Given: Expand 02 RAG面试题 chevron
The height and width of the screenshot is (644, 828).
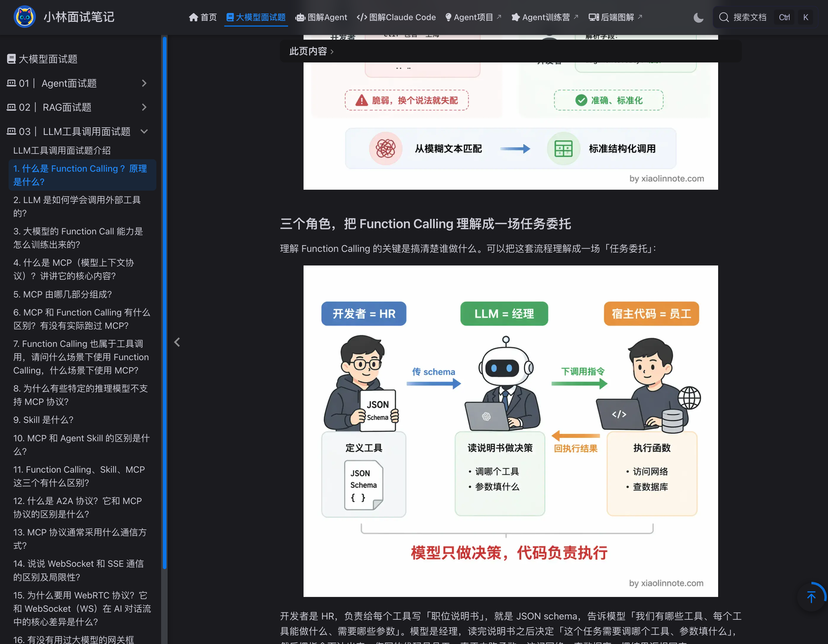Looking at the screenshot, I should [144, 108].
